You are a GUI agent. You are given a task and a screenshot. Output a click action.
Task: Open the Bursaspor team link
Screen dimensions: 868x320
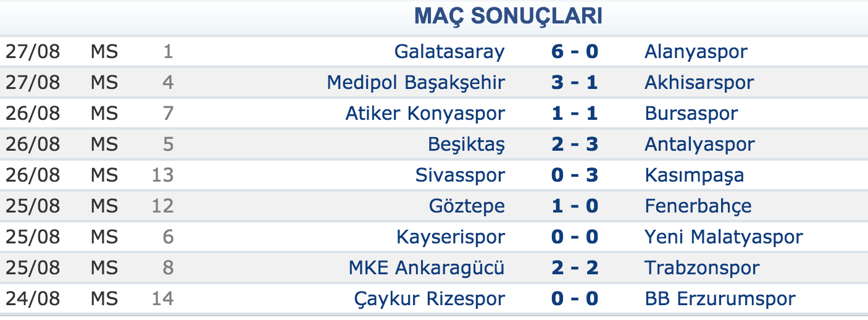[691, 114]
